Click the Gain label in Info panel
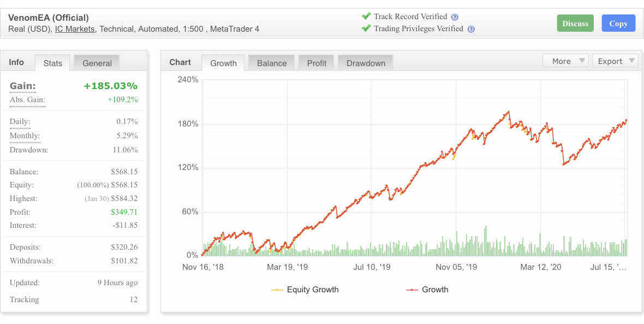This screenshot has width=644, height=324. click(23, 86)
